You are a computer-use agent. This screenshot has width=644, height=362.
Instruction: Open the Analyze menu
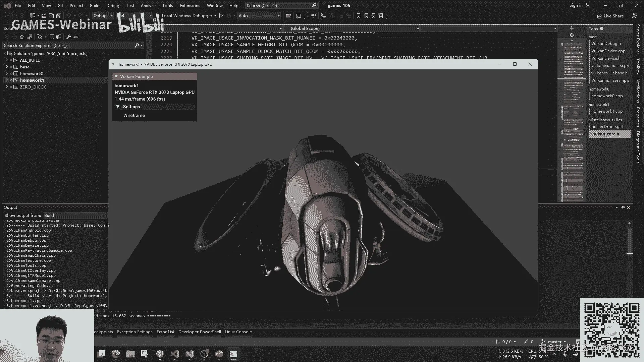pyautogui.click(x=148, y=5)
